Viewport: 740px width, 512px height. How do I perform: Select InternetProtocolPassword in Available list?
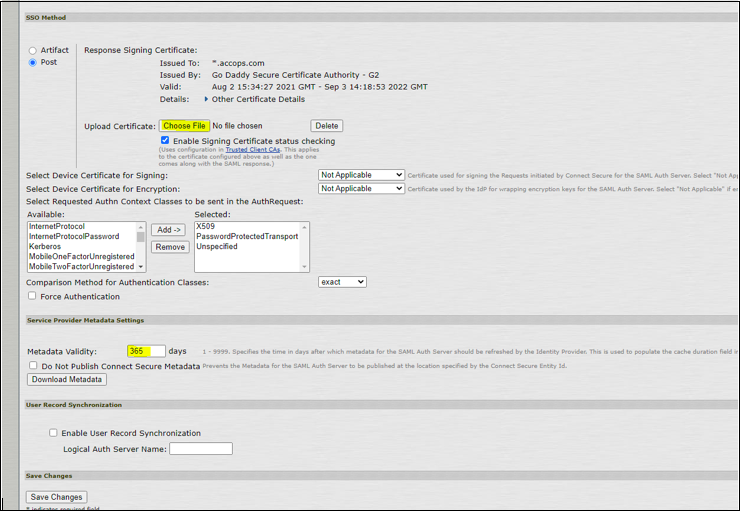tap(74, 236)
